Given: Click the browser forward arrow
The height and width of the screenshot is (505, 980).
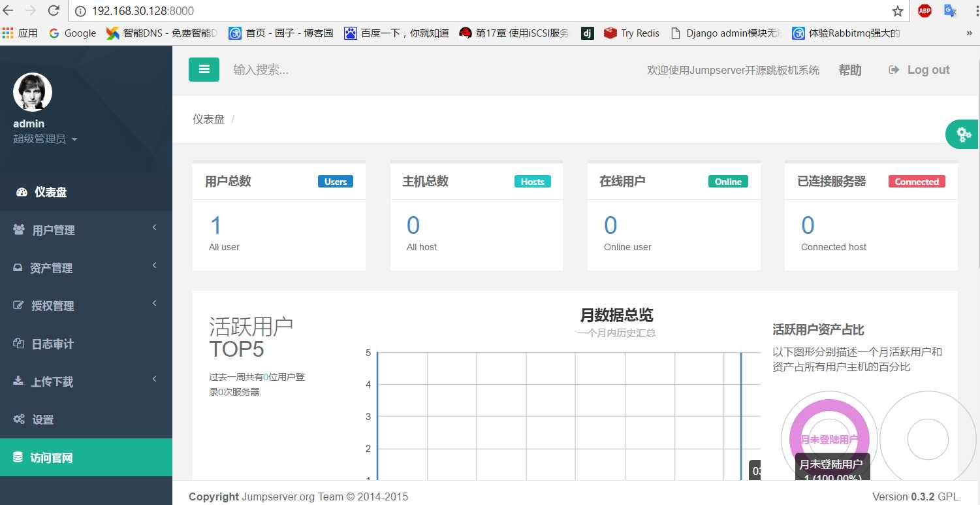Looking at the screenshot, I should (31, 10).
